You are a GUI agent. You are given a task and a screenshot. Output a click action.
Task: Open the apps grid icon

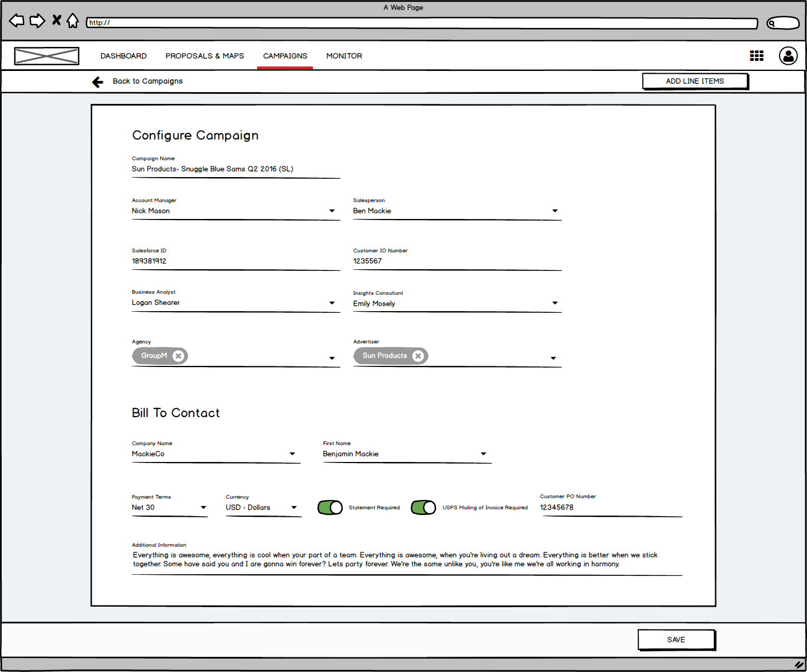756,56
